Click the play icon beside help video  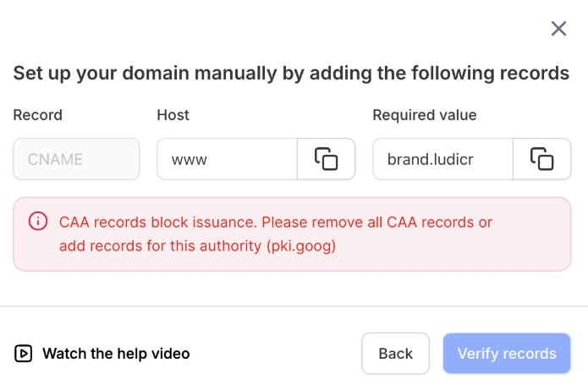(24, 354)
